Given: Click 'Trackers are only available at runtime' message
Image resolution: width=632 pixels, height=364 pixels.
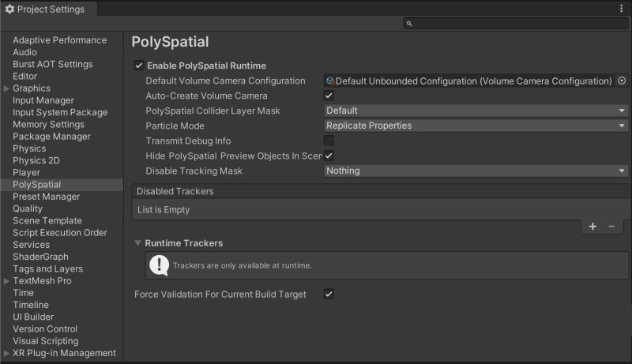Looking at the screenshot, I should pyautogui.click(x=243, y=266).
